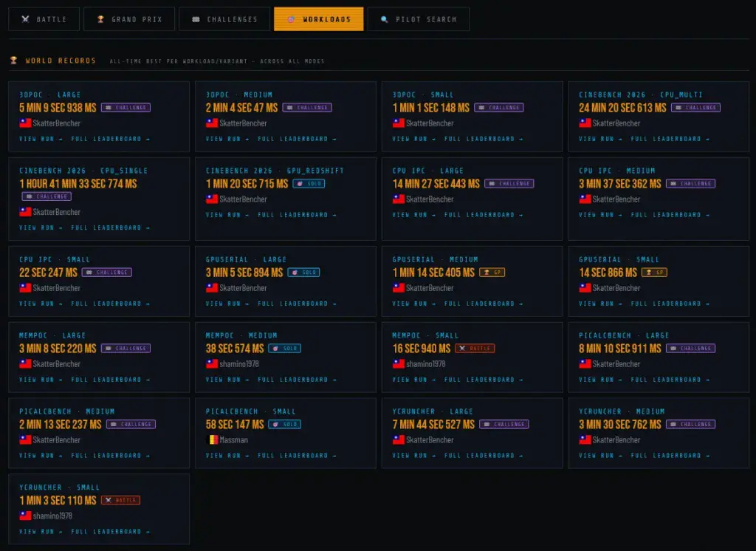Click the Solo badge on GPUSERIAL Large card
The height and width of the screenshot is (551, 756).
click(303, 272)
